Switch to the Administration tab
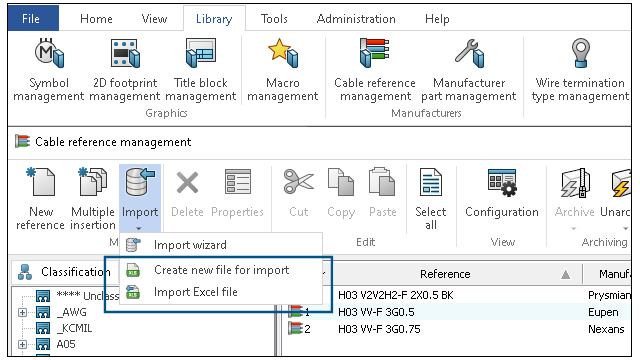This screenshot has width=640, height=360. [356, 19]
